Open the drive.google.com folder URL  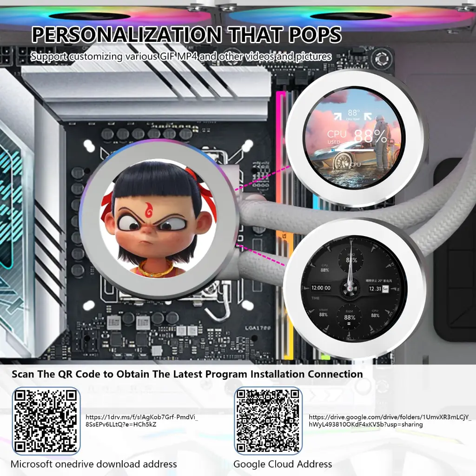pos(390,420)
